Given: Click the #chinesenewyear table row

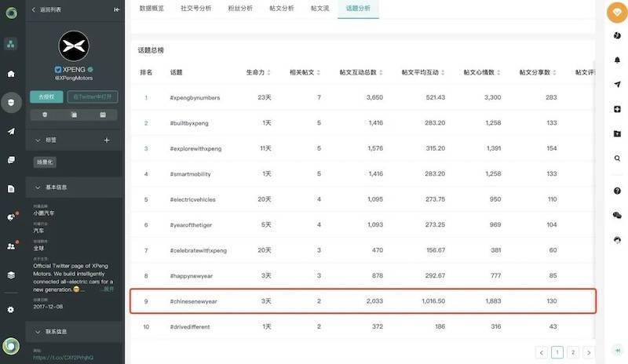Looking at the screenshot, I should click(x=363, y=301).
